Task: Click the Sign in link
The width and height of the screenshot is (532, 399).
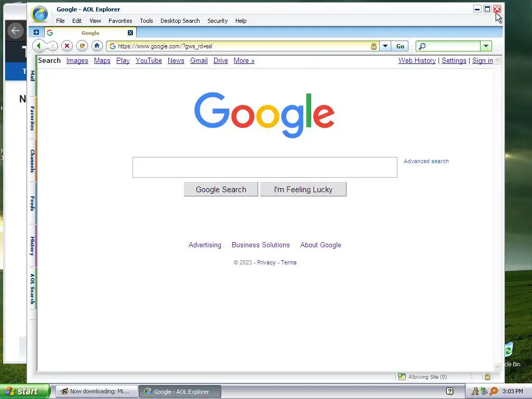Action: click(483, 60)
